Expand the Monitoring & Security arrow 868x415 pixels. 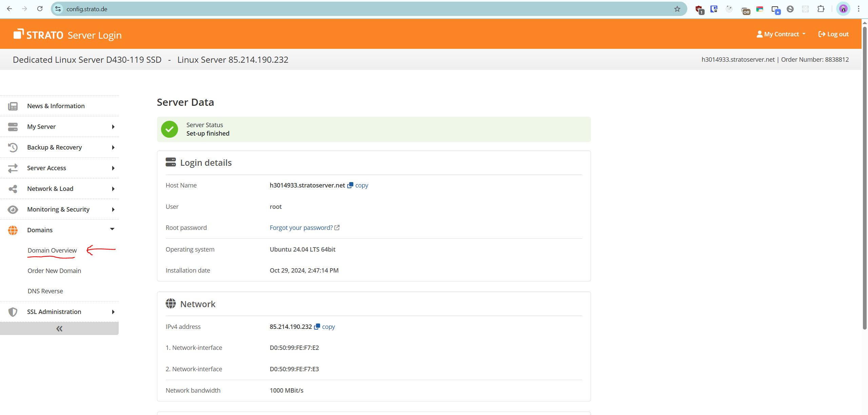click(x=113, y=210)
